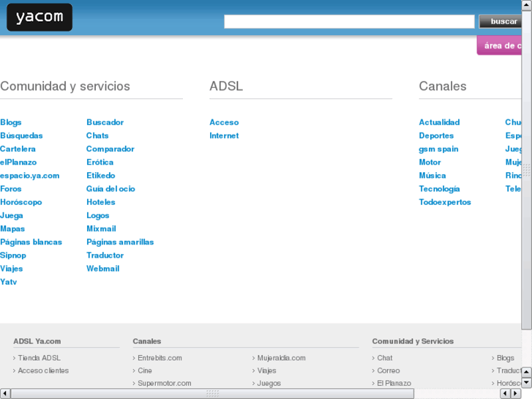The image size is (532, 399).
Task: Open Guía del ocio link
Action: (x=110, y=189)
